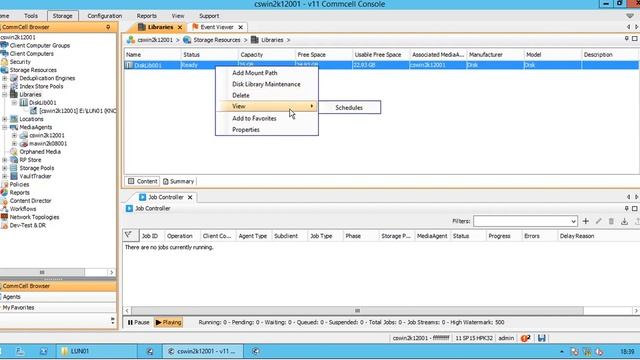The width and height of the screenshot is (640, 360).
Task: Open the My Favorites pane button
Action: pyautogui.click(x=58, y=307)
